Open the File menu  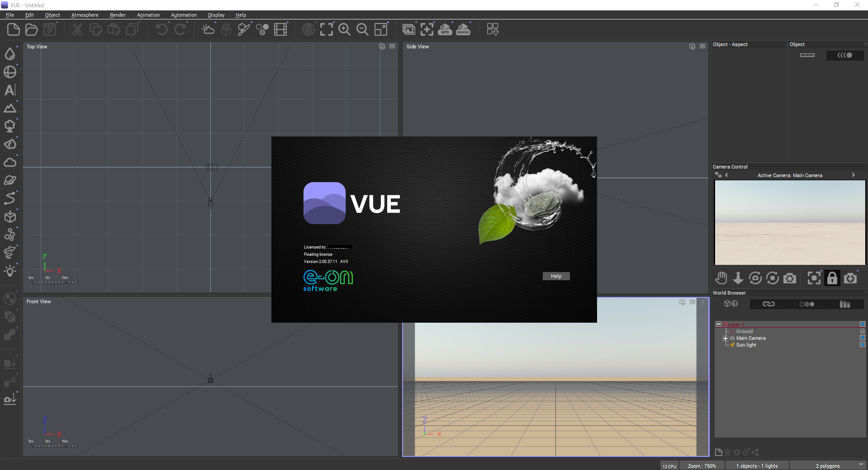pos(10,15)
